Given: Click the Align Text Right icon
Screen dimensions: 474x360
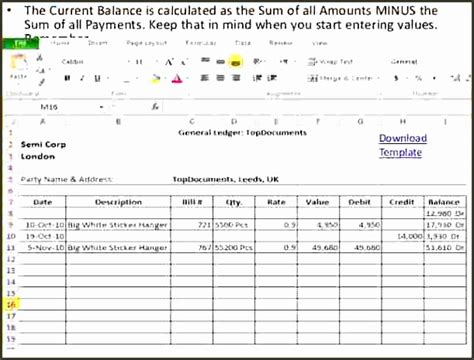Looking at the screenshot, I should tap(236, 78).
